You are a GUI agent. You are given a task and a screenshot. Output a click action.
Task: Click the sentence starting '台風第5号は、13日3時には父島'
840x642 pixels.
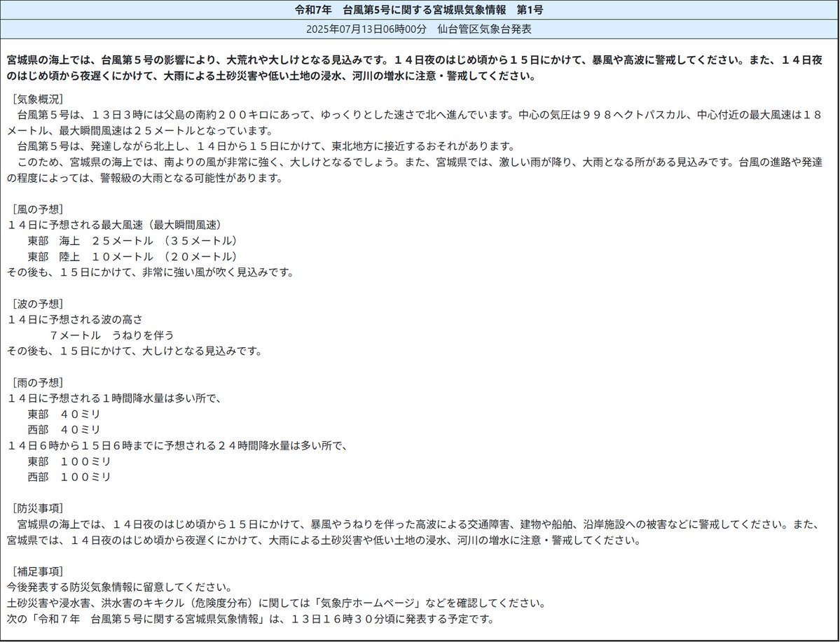point(420,115)
